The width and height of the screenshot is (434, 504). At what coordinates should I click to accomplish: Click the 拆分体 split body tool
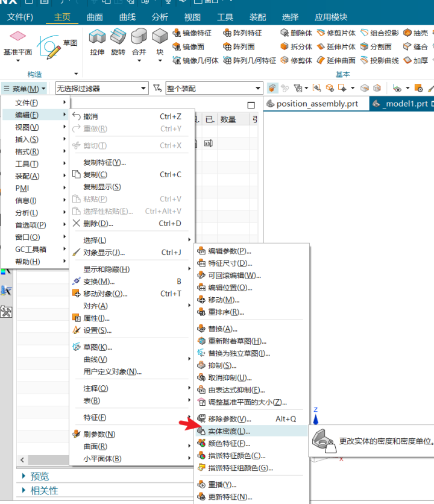[296, 47]
